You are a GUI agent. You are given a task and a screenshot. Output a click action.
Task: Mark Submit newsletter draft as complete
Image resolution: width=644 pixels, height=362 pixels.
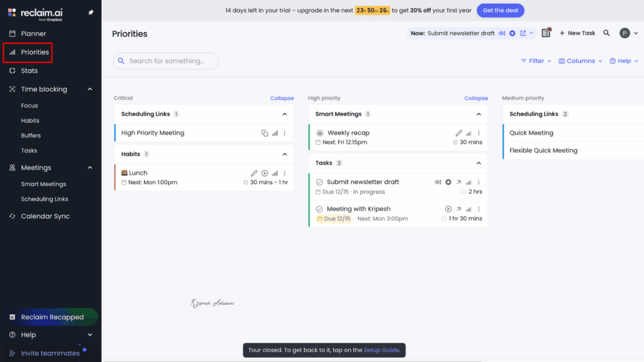319,182
